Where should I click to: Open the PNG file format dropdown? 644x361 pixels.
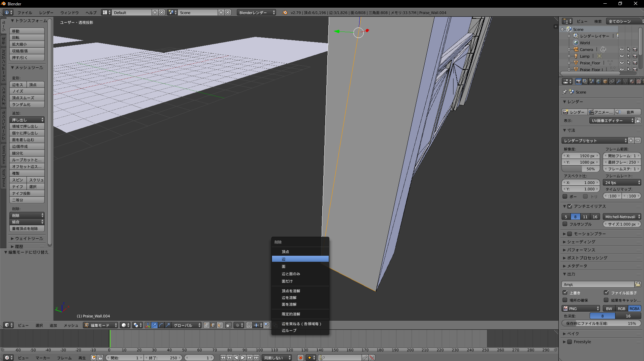pyautogui.click(x=581, y=308)
